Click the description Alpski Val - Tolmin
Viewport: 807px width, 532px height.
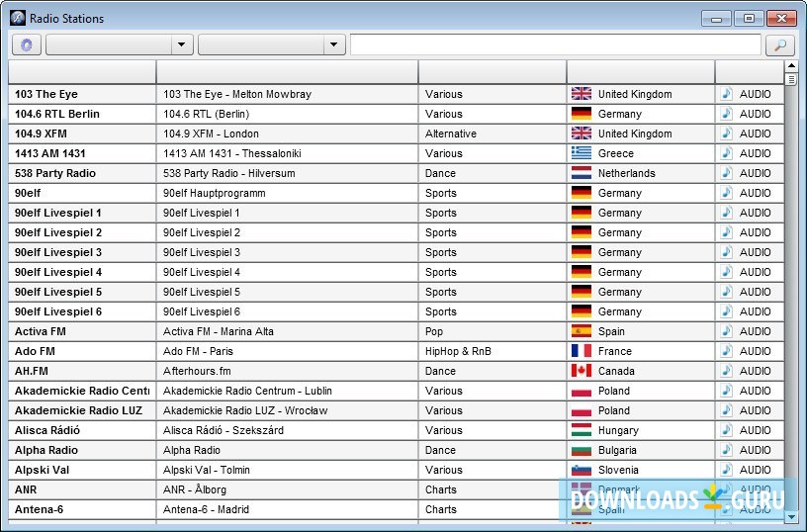click(x=207, y=470)
